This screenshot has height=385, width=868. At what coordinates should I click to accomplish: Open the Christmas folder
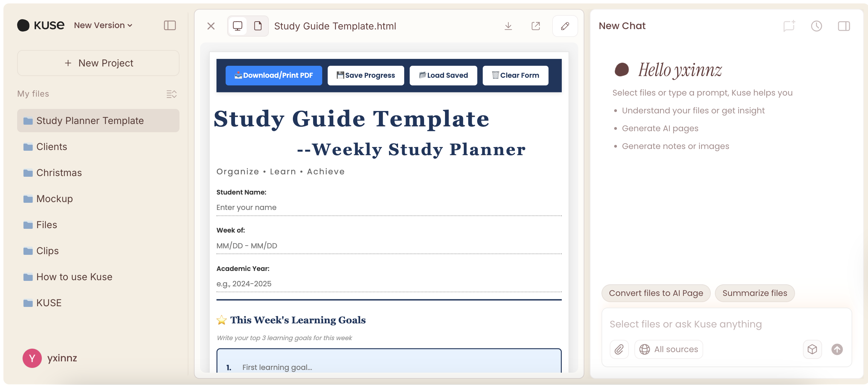tap(59, 173)
